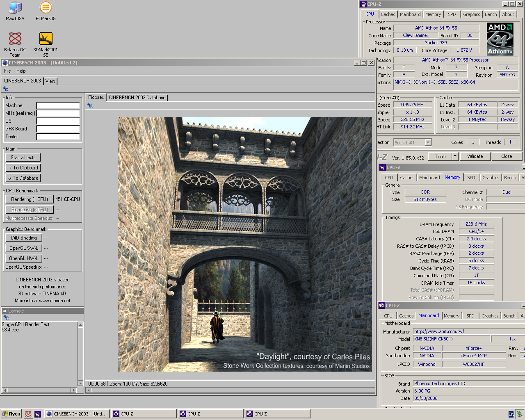Open the Graphics tab in top CPU-Z window
Screen dimensions: 525x420
coord(471,14)
